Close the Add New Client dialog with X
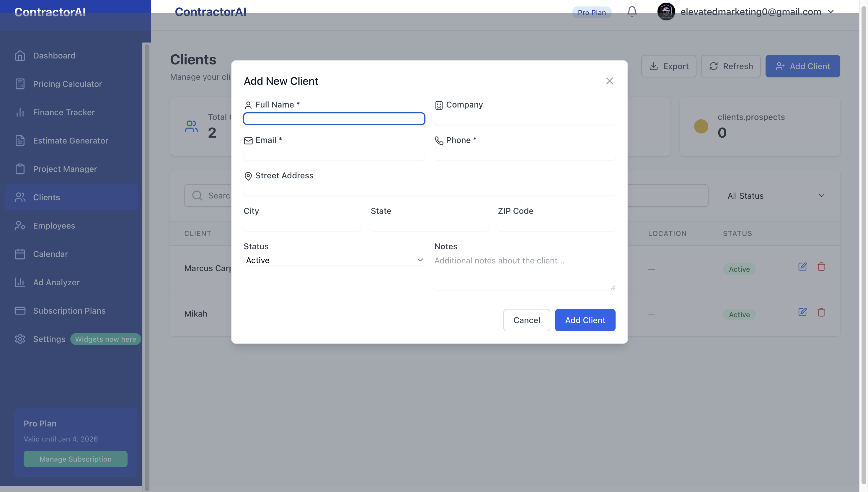The image size is (868, 492). 609,81
